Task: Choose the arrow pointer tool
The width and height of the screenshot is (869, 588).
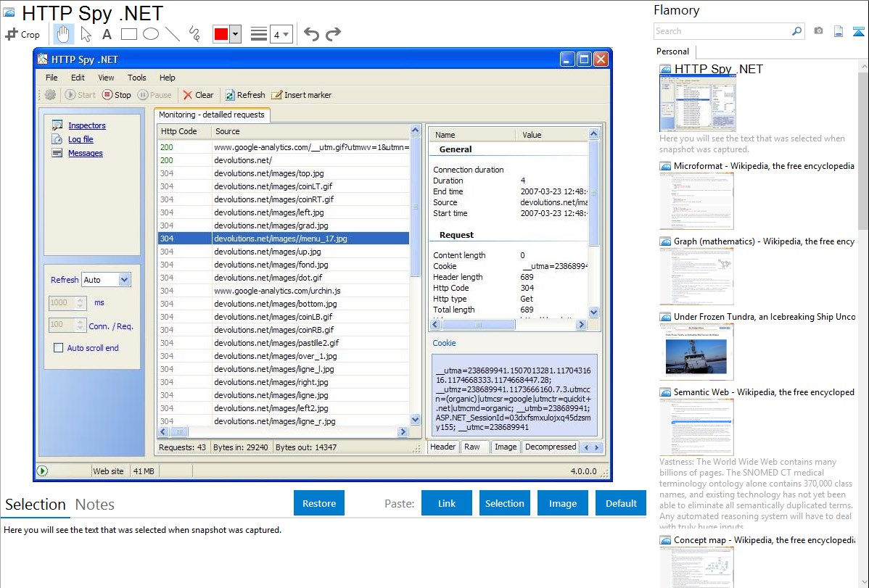Action: 86,34
